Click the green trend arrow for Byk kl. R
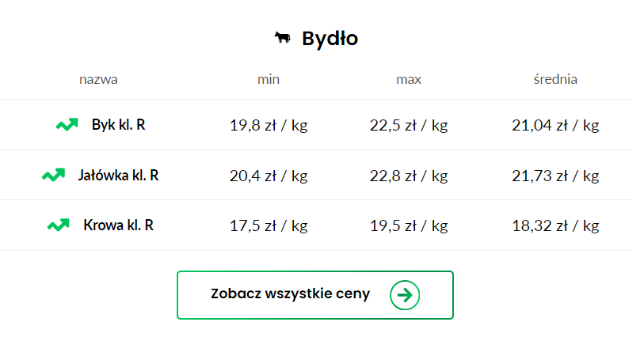Screen dimensions: 644x337 tap(67, 124)
